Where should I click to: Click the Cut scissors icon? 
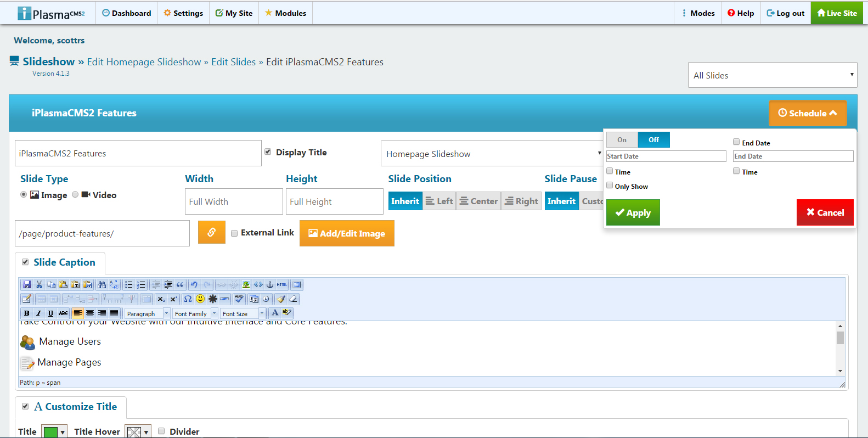[x=39, y=284]
